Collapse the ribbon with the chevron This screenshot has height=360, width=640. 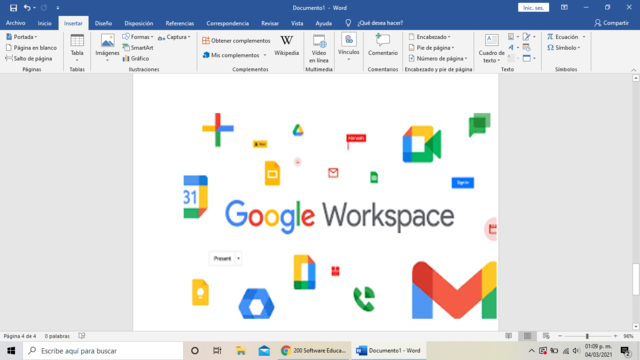(633, 70)
